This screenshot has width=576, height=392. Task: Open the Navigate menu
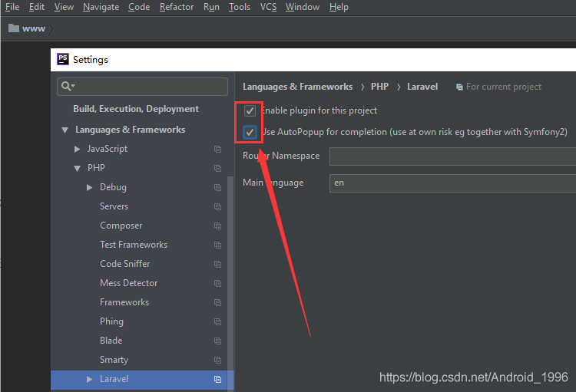click(x=101, y=7)
